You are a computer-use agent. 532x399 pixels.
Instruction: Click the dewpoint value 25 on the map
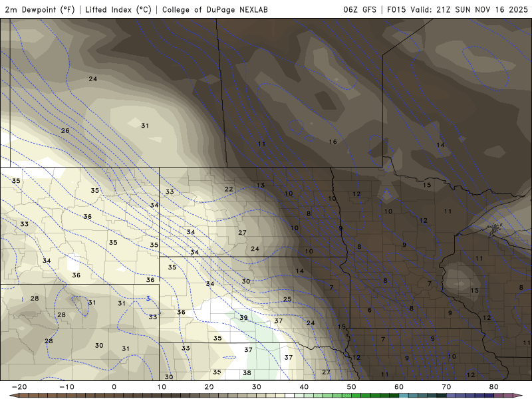pos(287,299)
